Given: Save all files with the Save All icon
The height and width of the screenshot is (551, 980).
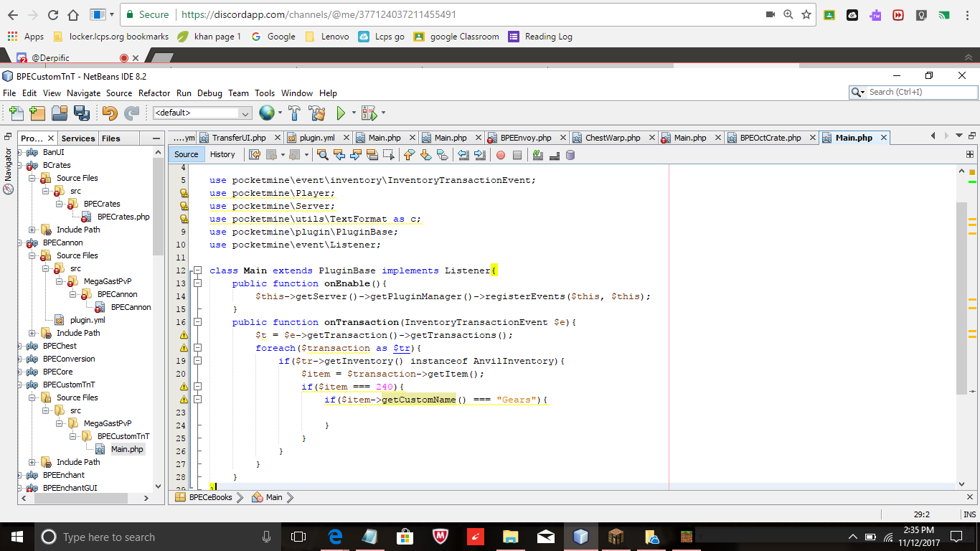Looking at the screenshot, I should [x=81, y=113].
